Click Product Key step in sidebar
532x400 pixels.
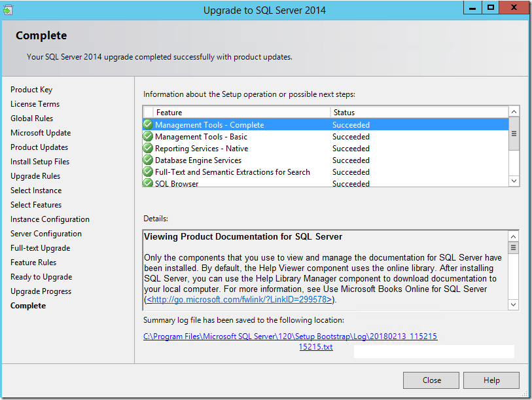pos(31,90)
